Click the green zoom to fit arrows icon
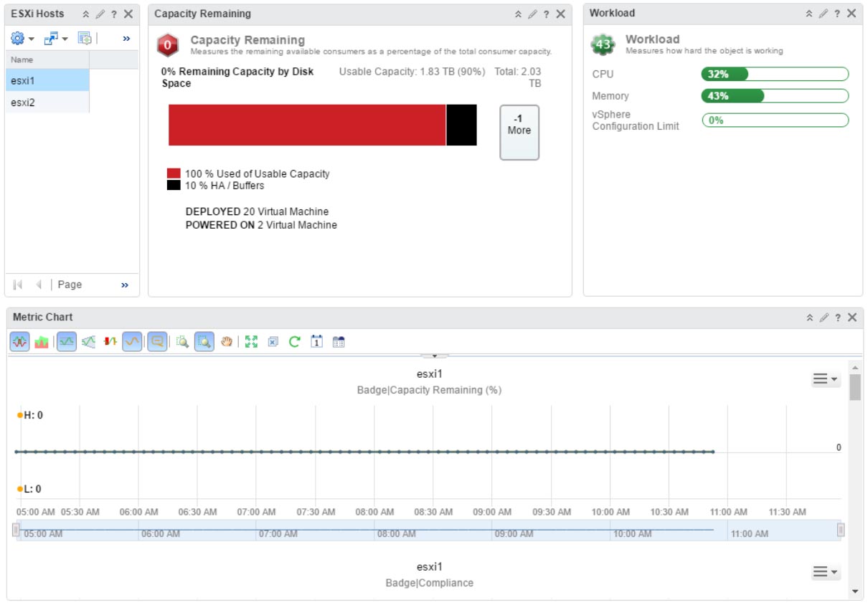The height and width of the screenshot is (605, 868). pyautogui.click(x=251, y=342)
